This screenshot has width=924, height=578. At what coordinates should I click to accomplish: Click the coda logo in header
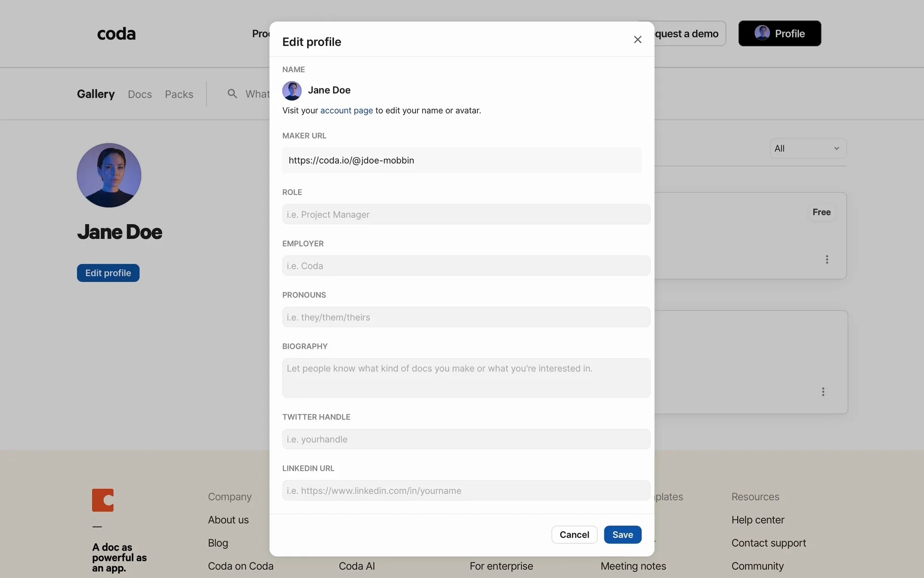[116, 34]
